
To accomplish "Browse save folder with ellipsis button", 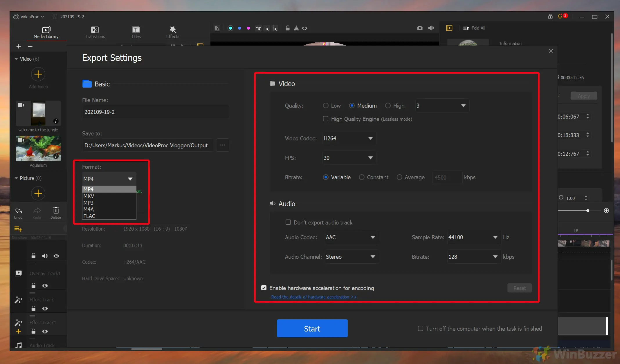I will [x=222, y=145].
